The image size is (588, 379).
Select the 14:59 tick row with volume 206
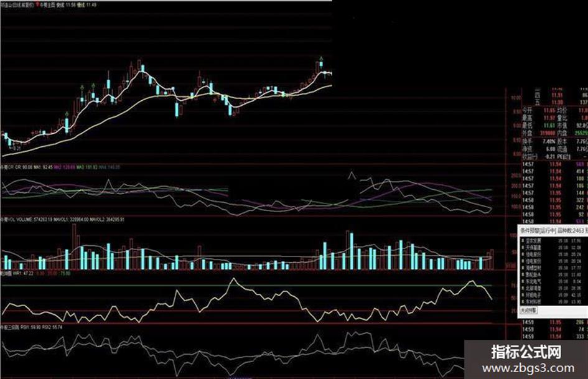coord(554,322)
